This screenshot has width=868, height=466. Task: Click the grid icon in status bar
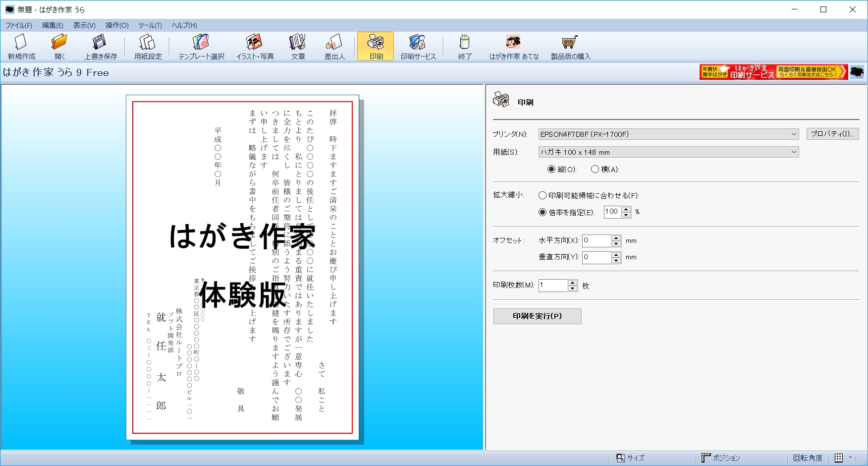[839, 458]
